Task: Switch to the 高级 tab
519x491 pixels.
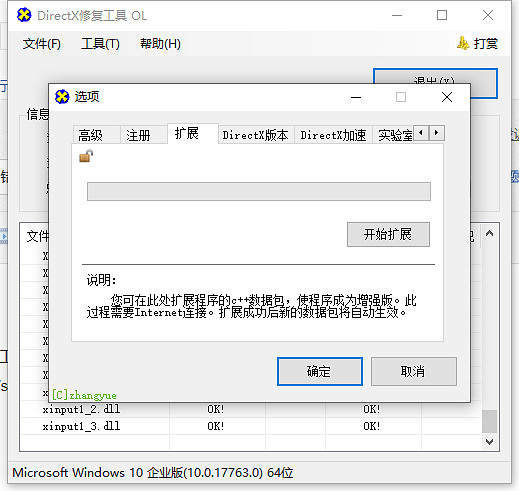Action: click(96, 135)
